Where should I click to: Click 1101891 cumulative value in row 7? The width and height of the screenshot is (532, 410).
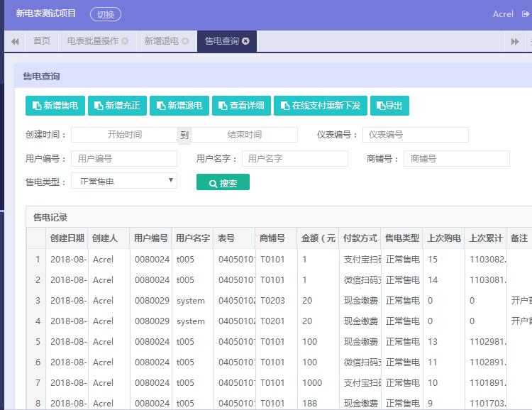[x=487, y=383]
